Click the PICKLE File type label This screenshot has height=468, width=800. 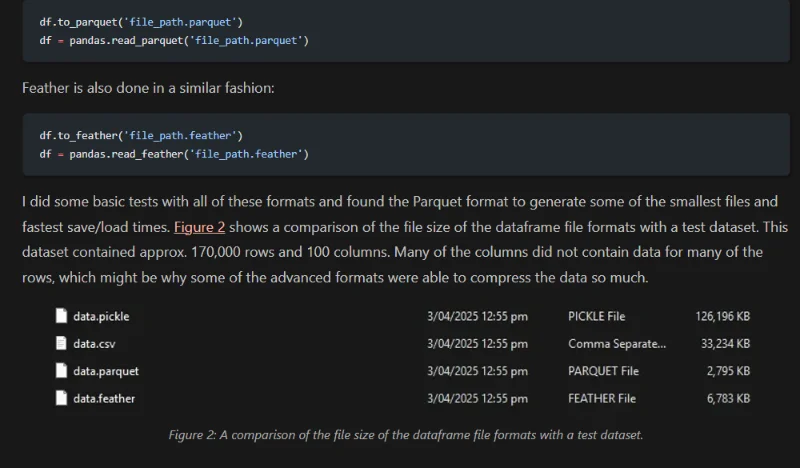point(596,317)
